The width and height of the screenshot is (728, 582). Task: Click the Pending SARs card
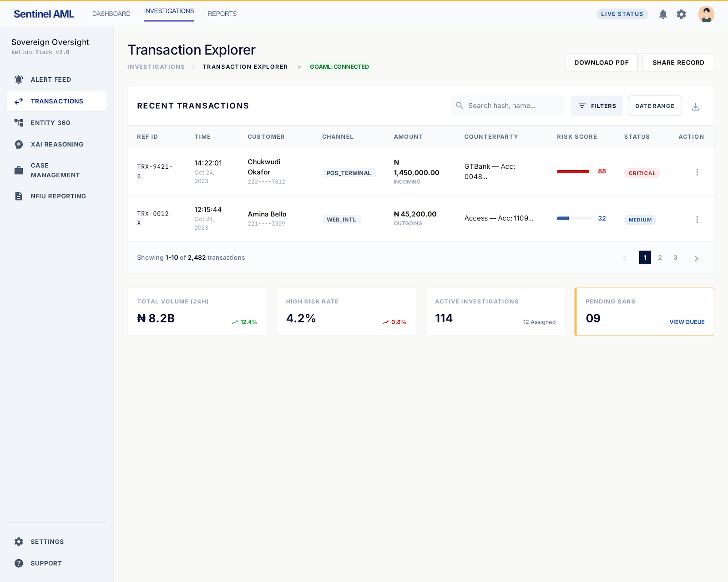pos(644,312)
